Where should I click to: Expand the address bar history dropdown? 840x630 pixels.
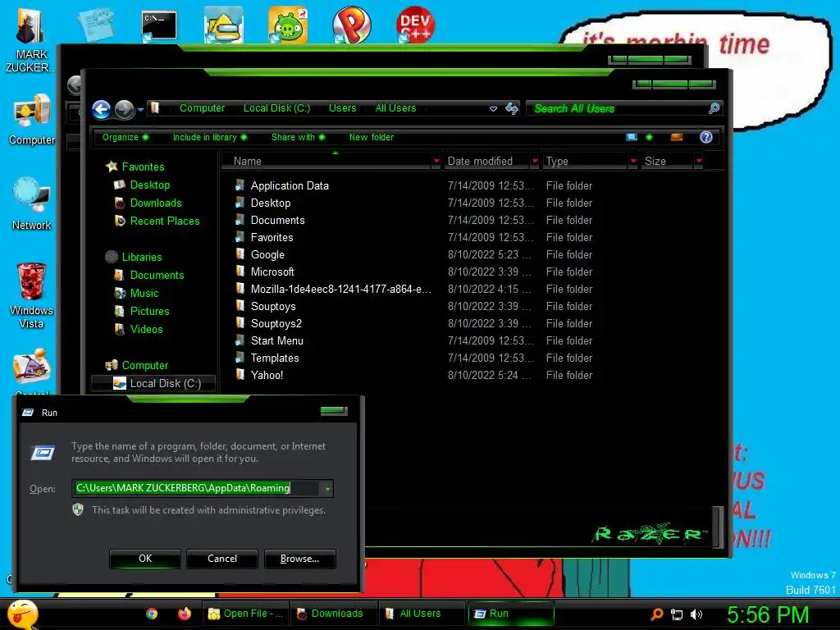pyautogui.click(x=493, y=109)
